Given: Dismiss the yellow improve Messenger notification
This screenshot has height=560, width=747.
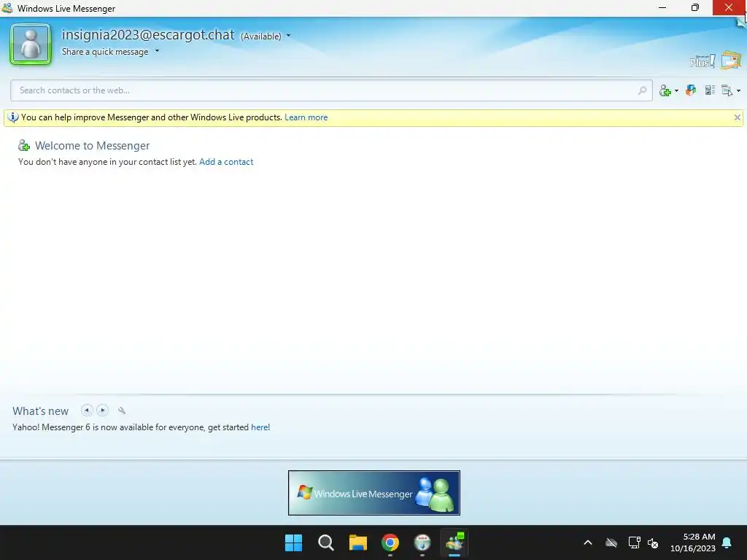Looking at the screenshot, I should pyautogui.click(x=737, y=117).
